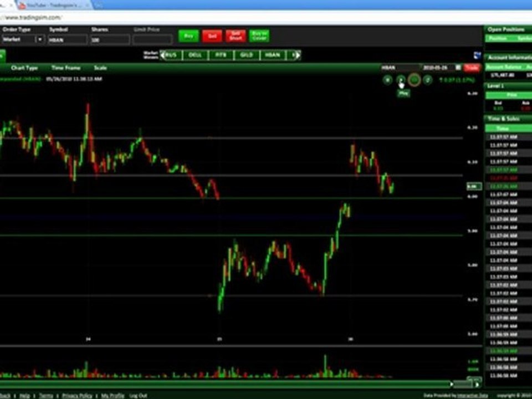
Task: Click the Time & Sales panel header
Action: coord(509,119)
